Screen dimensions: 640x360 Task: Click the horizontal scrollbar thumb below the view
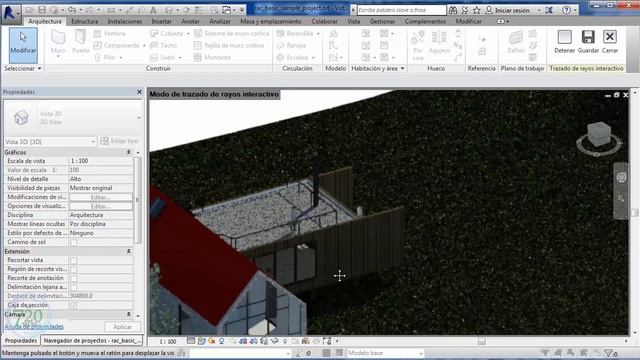482,341
